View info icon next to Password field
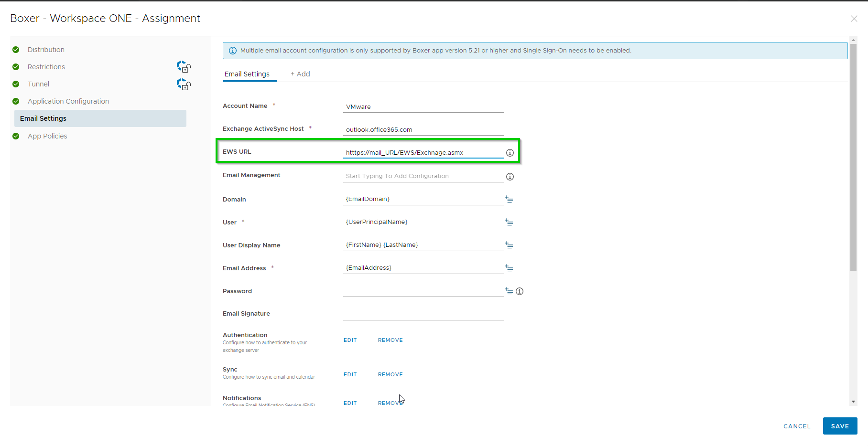 point(520,291)
